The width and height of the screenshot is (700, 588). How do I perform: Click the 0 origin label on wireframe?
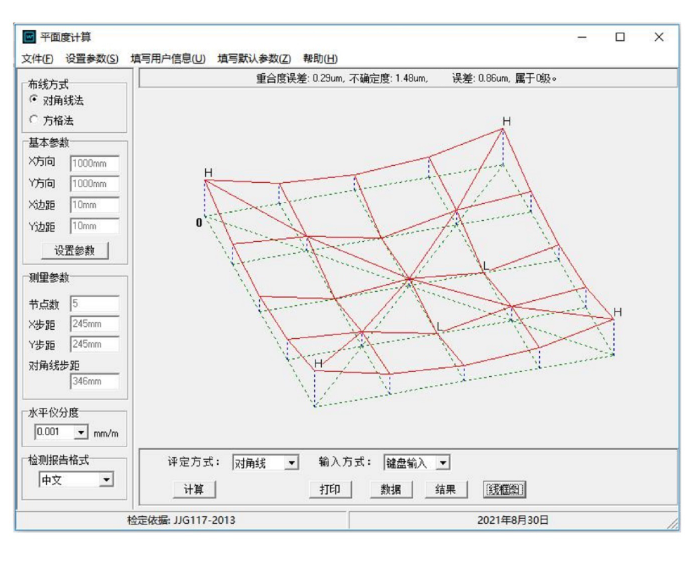pyautogui.click(x=199, y=222)
